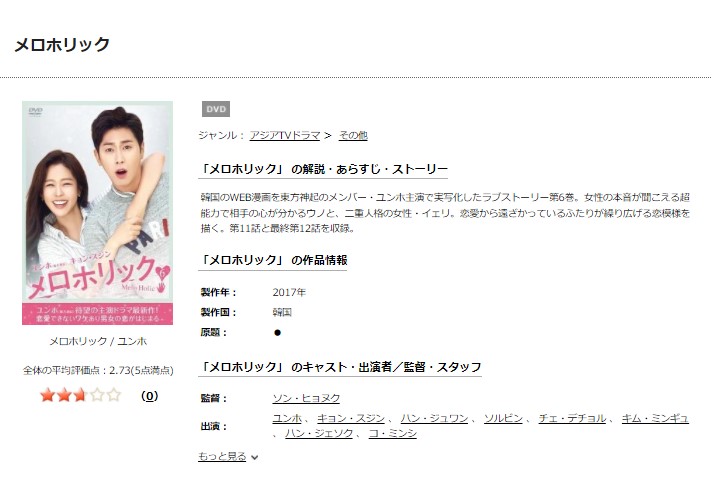The image size is (712, 481).
Task: Open director ソン・ヒョヌク's page
Action: pyautogui.click(x=306, y=398)
